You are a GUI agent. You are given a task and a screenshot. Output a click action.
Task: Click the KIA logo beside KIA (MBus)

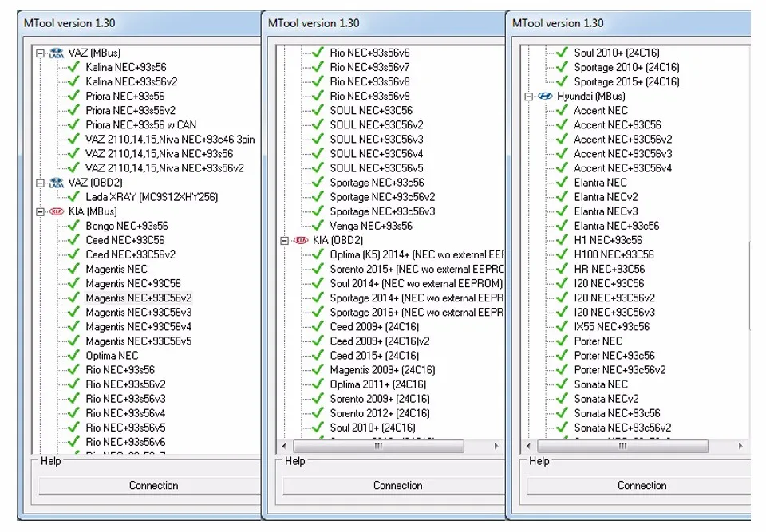point(57,211)
